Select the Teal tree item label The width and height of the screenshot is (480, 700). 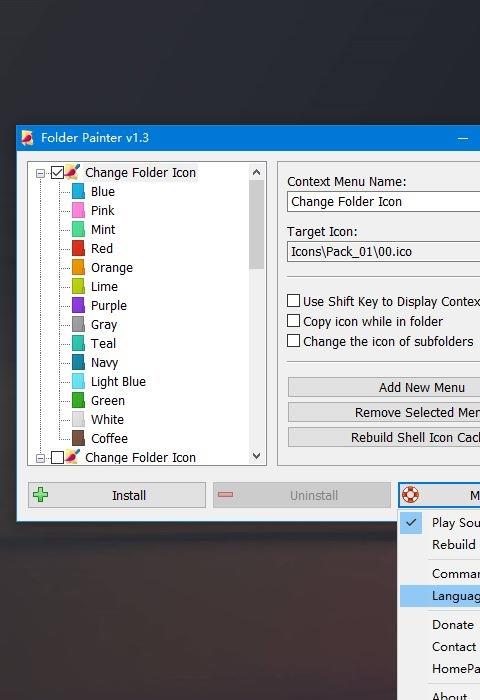104,343
